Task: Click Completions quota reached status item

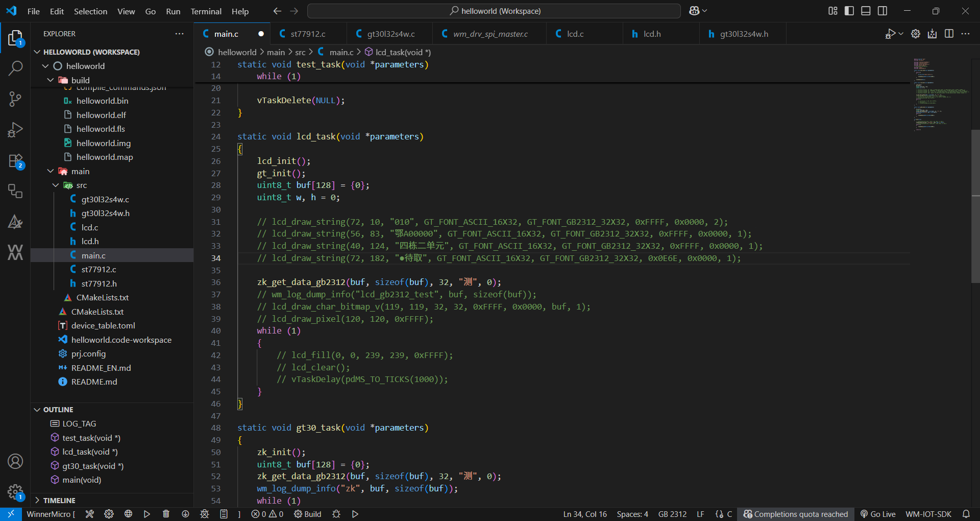Action: pyautogui.click(x=796, y=514)
